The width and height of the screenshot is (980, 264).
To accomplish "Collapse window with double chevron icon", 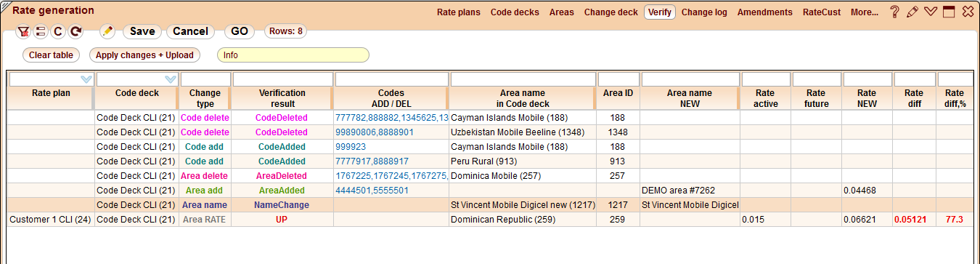I will (x=931, y=12).
